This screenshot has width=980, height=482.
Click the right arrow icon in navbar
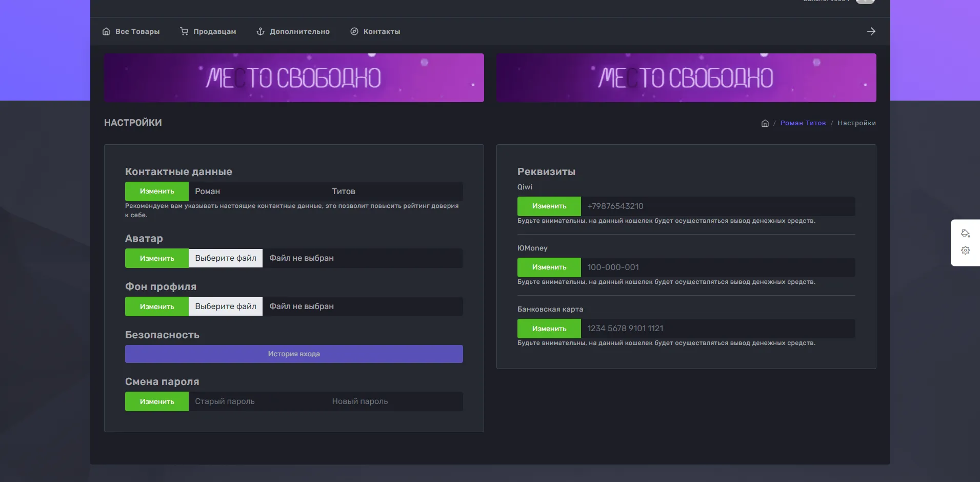coord(871,31)
